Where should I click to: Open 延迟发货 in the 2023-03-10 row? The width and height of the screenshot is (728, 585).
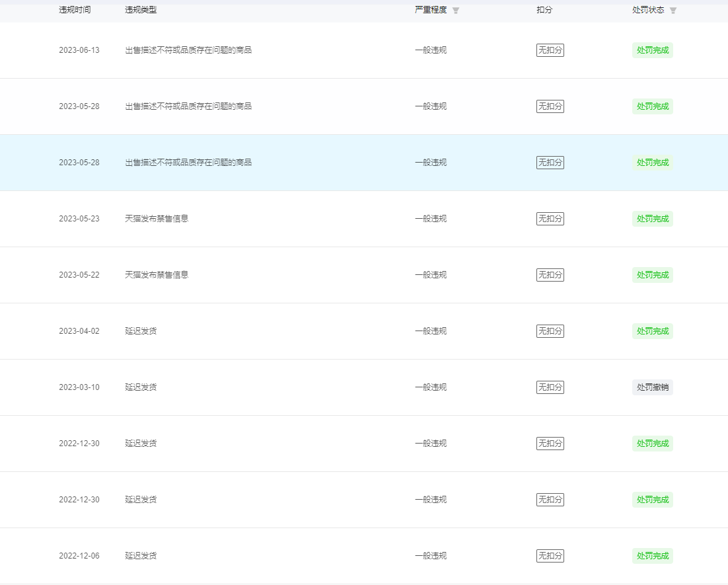(x=141, y=387)
